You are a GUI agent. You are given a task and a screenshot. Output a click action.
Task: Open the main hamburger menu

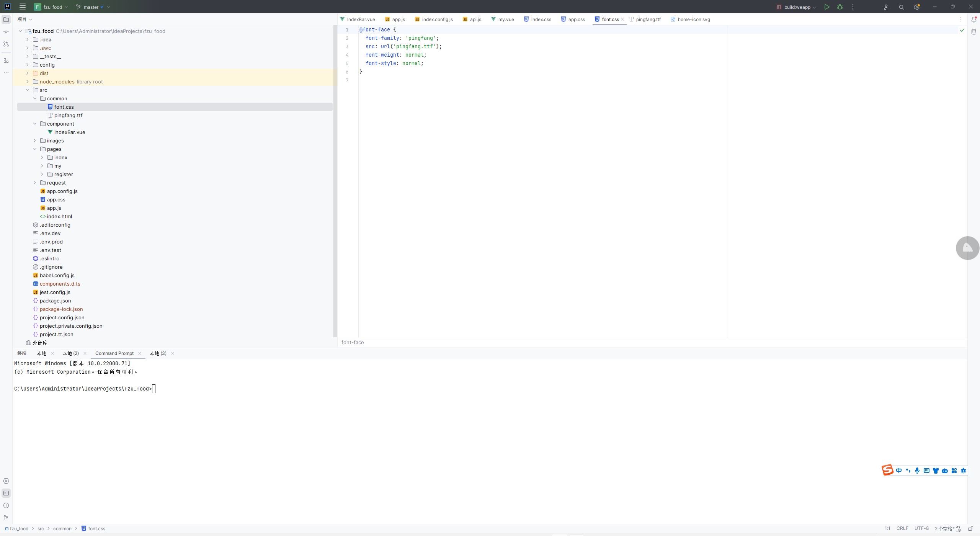(23, 7)
